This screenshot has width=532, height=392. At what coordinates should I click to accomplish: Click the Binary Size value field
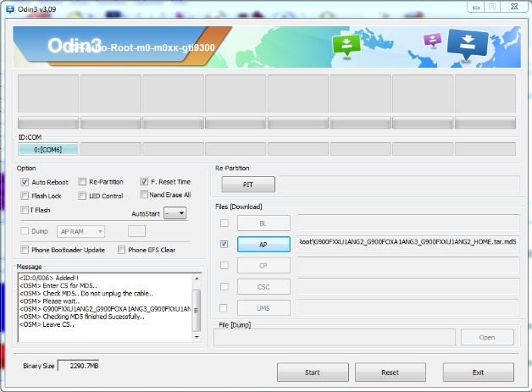tap(79, 366)
